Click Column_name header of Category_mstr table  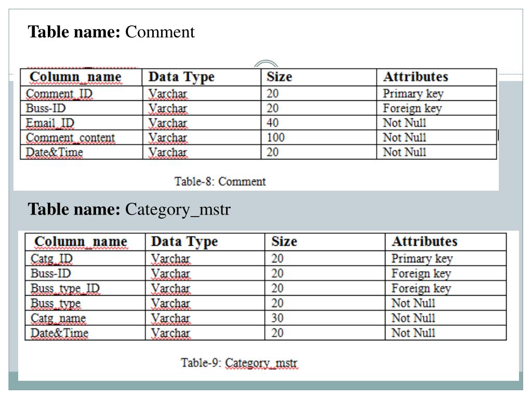[81, 242]
